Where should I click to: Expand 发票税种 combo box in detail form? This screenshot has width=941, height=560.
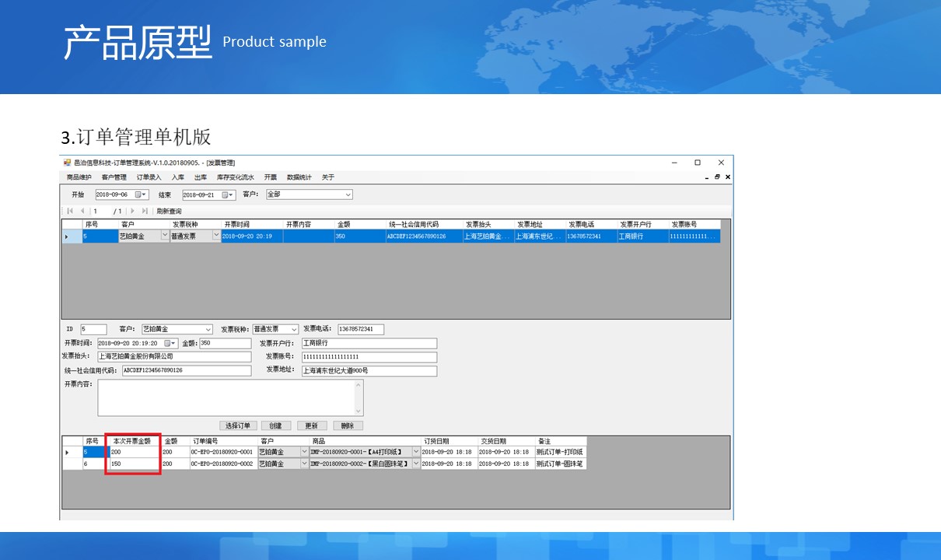click(x=293, y=329)
